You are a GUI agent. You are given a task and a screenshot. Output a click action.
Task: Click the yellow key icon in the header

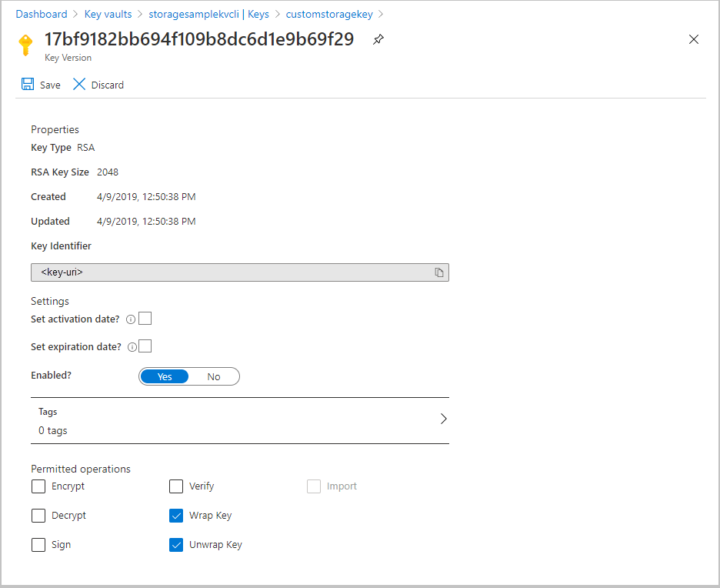click(x=25, y=45)
